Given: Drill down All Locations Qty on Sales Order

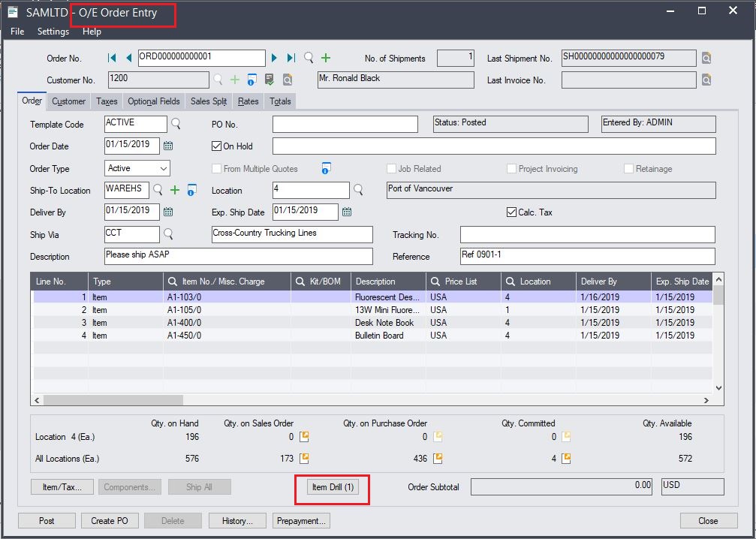Looking at the screenshot, I should click(x=304, y=459).
